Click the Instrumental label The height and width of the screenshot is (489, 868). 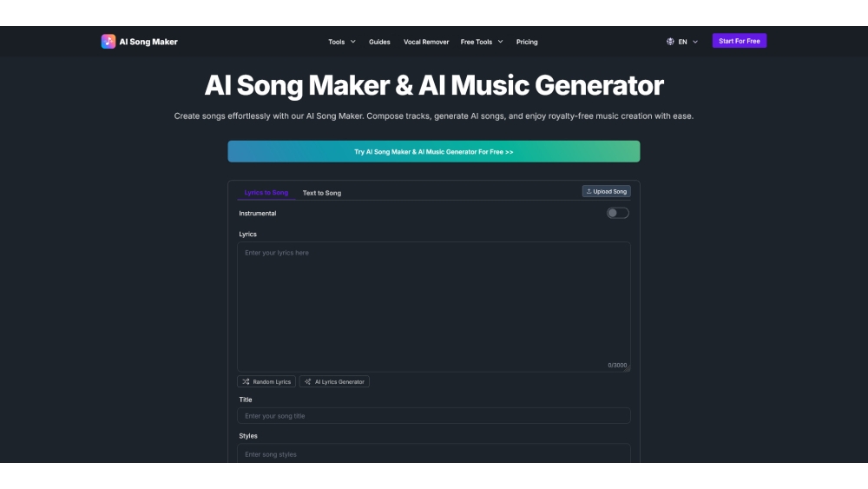(x=258, y=213)
